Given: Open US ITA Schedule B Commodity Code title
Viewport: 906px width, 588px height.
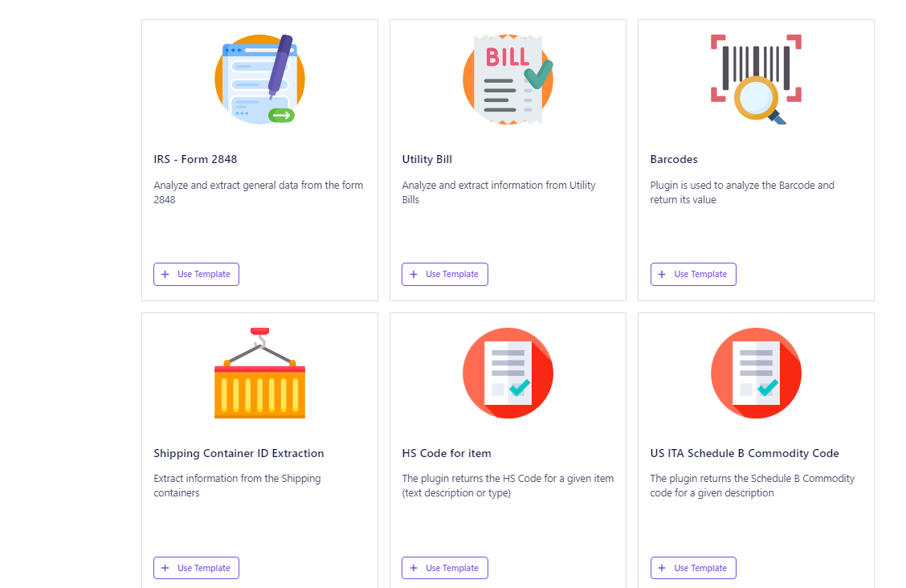Looking at the screenshot, I should pyautogui.click(x=745, y=453).
